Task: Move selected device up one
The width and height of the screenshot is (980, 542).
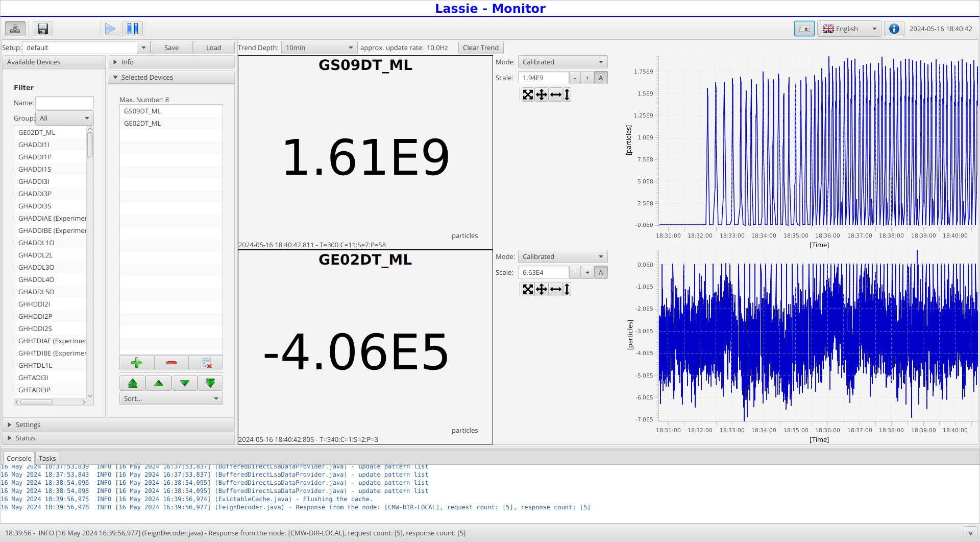Action: tap(159, 383)
